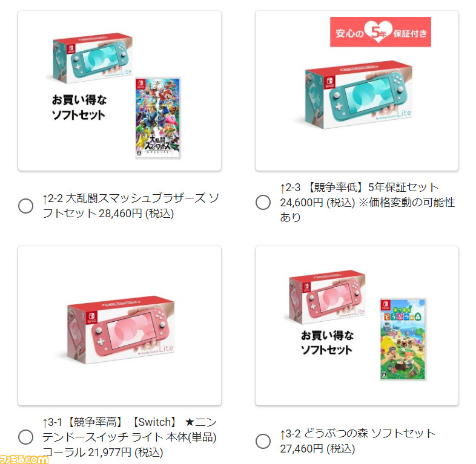Click the Nintendo Switch logo on coral box
The height and width of the screenshot is (464, 476).
tap(92, 317)
